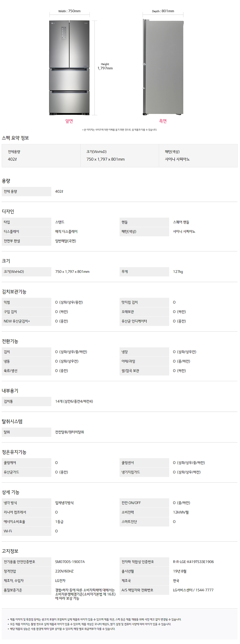The width and height of the screenshot is (240, 644).
Task: Click the 탈취시스템 section heading
Action: coord(12,421)
